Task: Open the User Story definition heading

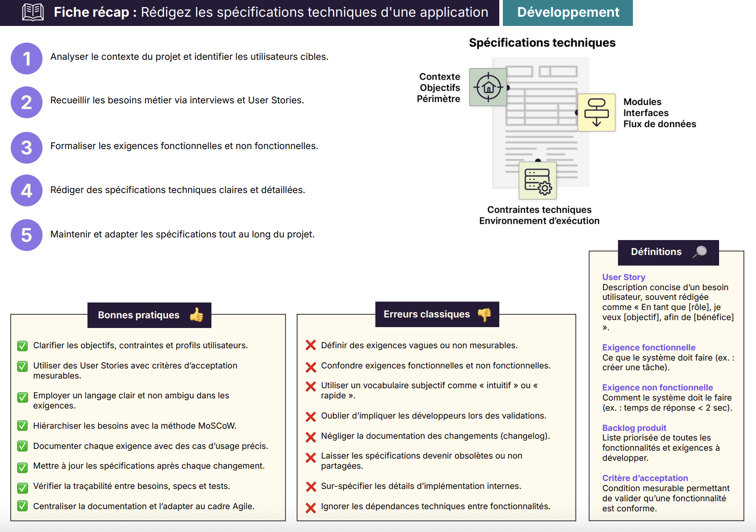Action: coord(623,277)
